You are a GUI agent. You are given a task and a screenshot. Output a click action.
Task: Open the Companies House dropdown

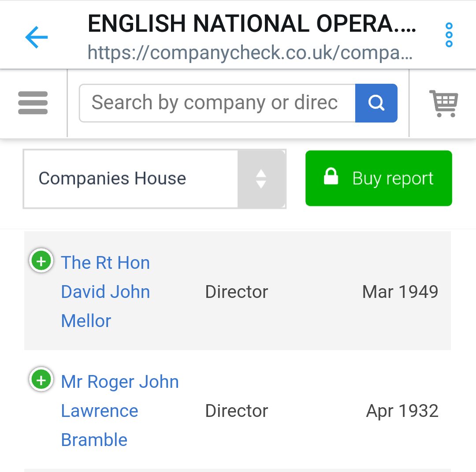pyautogui.click(x=131, y=178)
